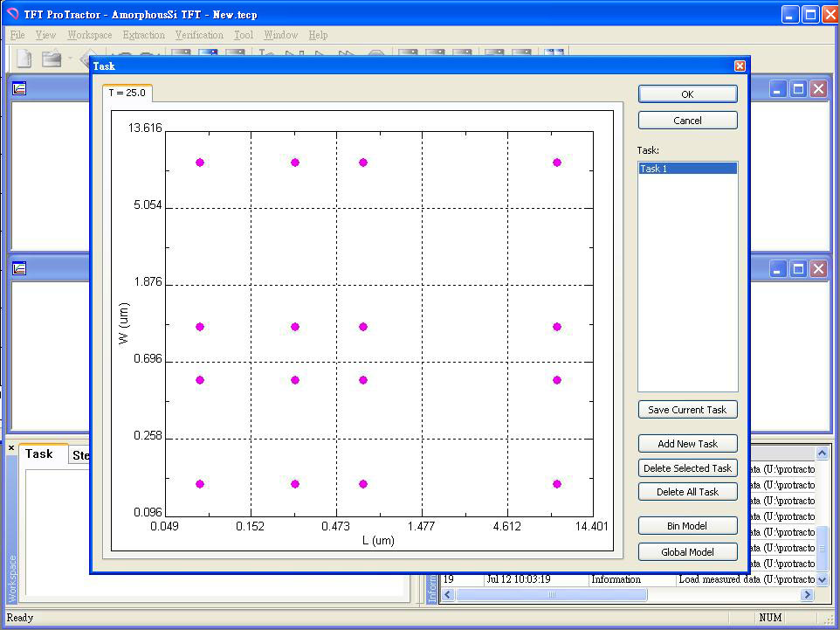Click the upper child window's document icon
Image resolution: width=840 pixels, height=630 pixels.
[19, 88]
